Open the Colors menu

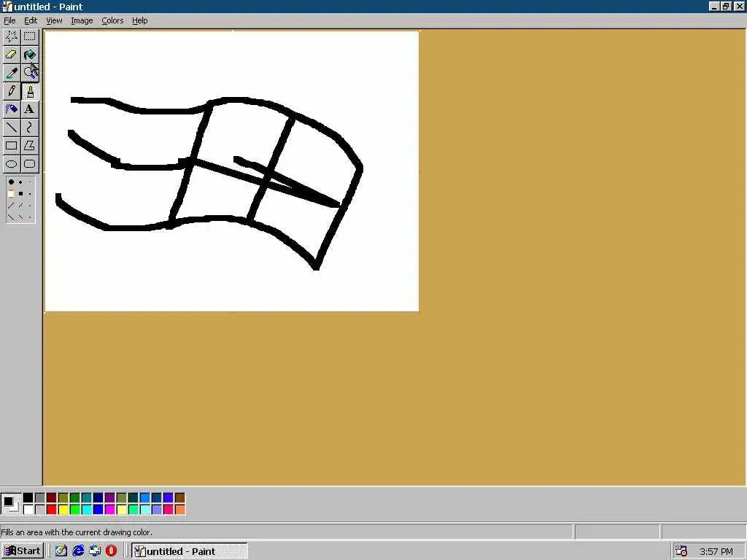click(112, 20)
